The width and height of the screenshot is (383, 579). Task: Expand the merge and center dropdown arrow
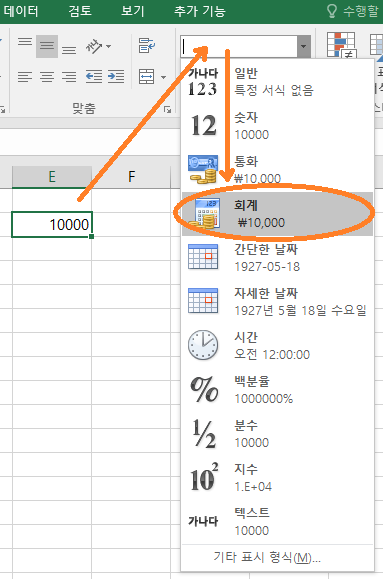coord(164,77)
